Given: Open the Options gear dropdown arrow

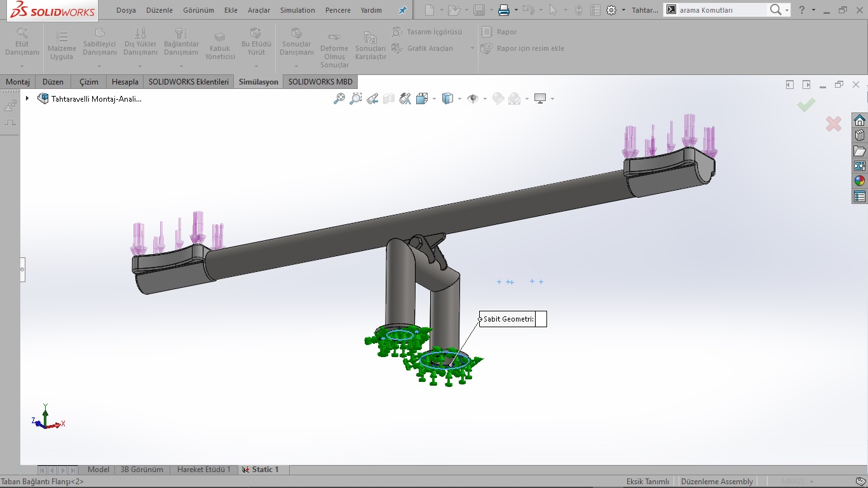Looking at the screenshot, I should coord(623,10).
